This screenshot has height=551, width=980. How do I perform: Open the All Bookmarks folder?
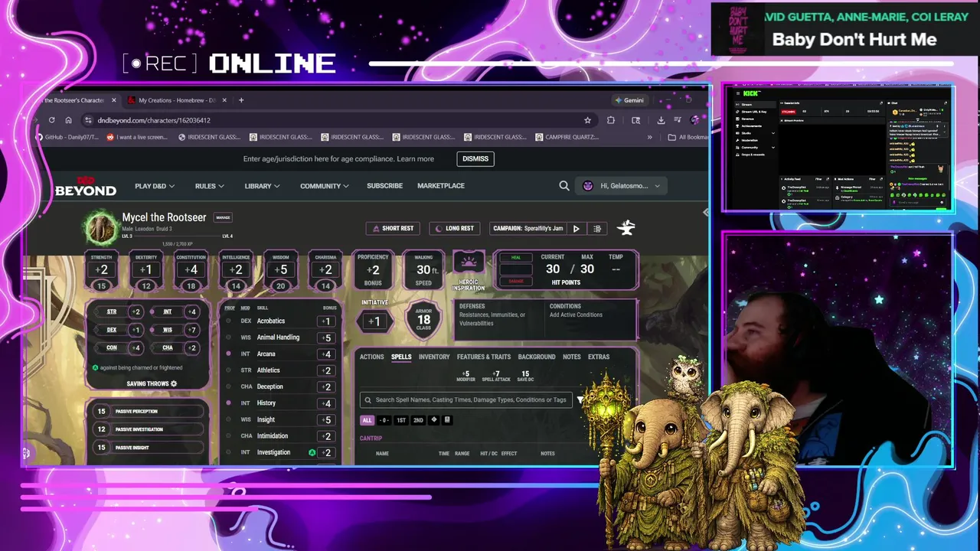pos(688,137)
